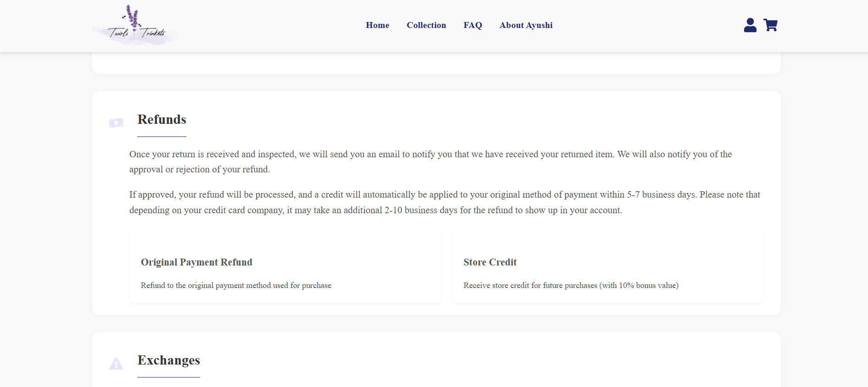This screenshot has width=868, height=387.
Task: Click the paragraph starting 'If approved, your refund'
Action: coord(444,202)
